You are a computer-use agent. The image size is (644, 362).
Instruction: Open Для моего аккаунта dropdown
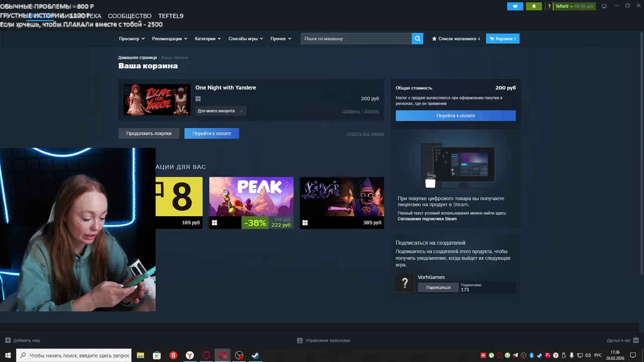pyautogui.click(x=220, y=111)
